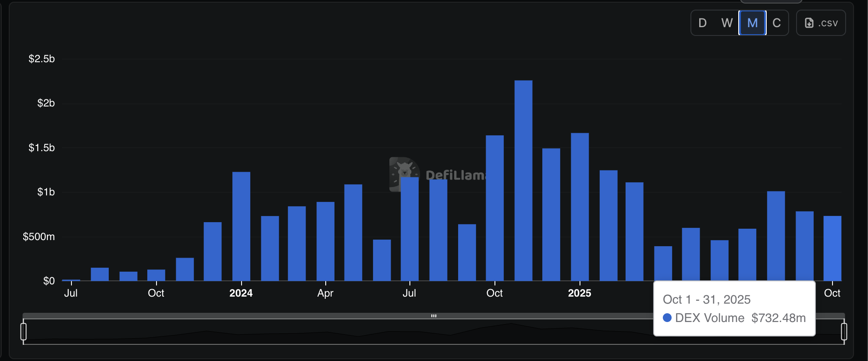This screenshot has width=868, height=361.
Task: Click the 2024 label on the x-axis
Action: [241, 293]
